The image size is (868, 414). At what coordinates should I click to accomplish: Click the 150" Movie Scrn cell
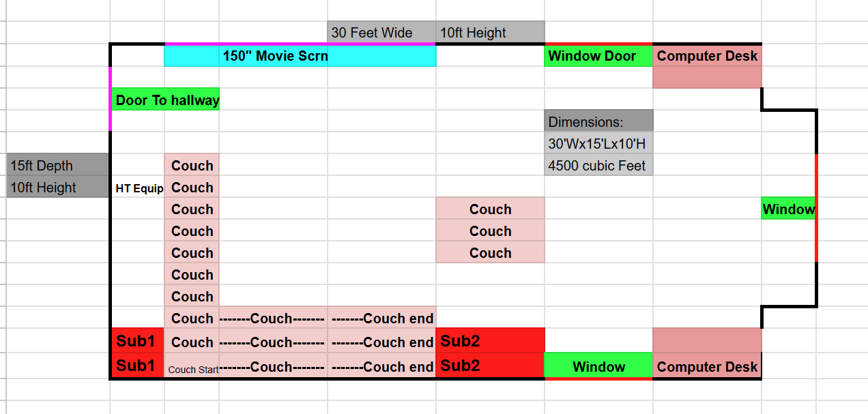pyautogui.click(x=274, y=56)
